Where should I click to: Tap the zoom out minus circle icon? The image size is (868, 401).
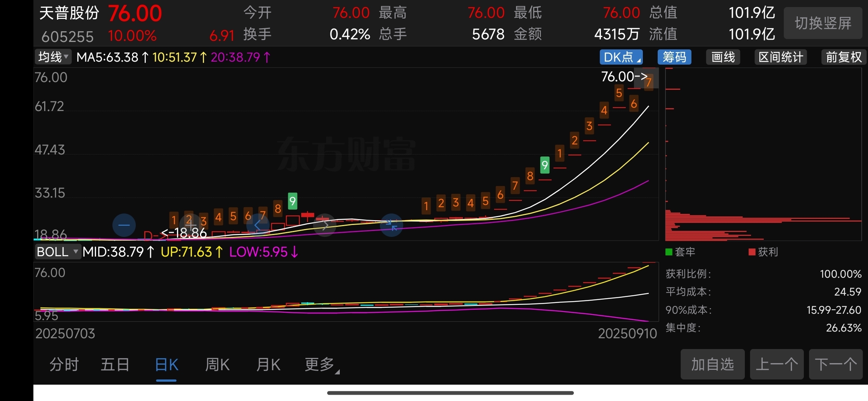click(124, 225)
